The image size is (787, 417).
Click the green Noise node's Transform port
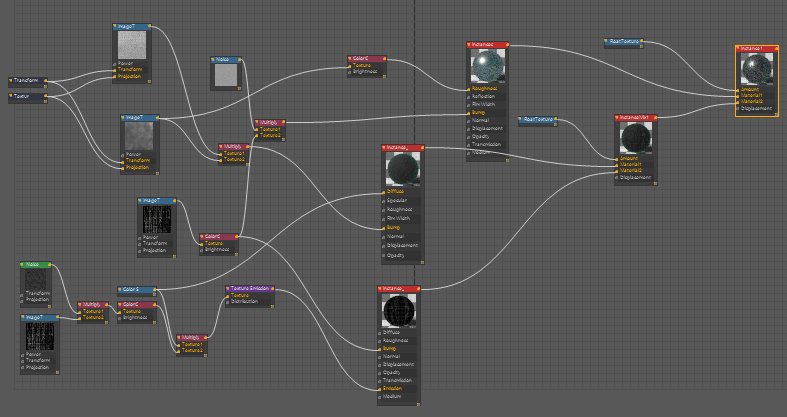point(23,294)
